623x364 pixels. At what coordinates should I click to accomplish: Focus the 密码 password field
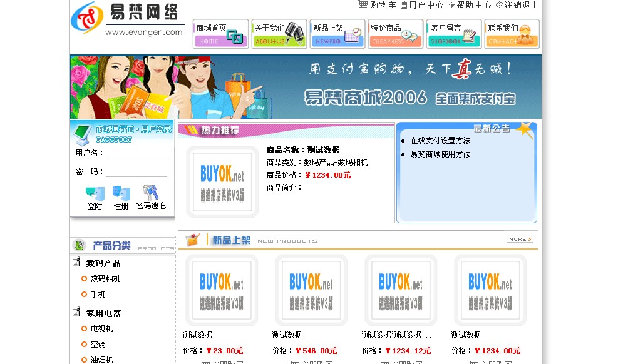136,171
